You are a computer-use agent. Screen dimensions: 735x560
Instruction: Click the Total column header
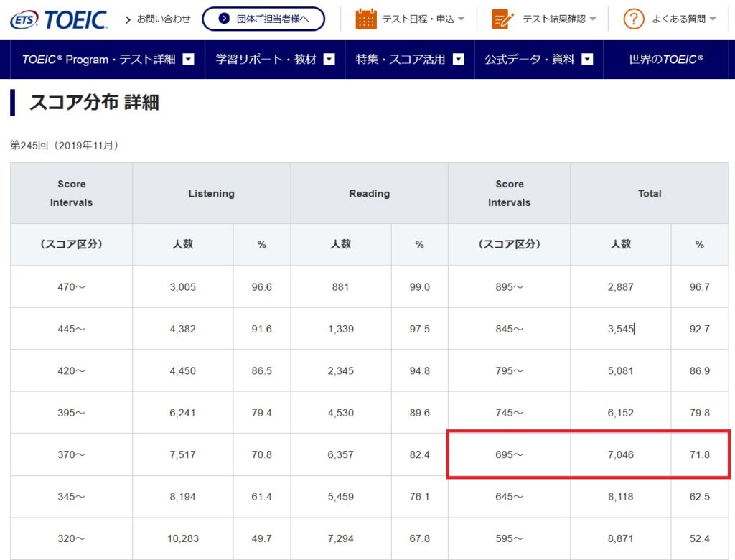click(x=650, y=192)
